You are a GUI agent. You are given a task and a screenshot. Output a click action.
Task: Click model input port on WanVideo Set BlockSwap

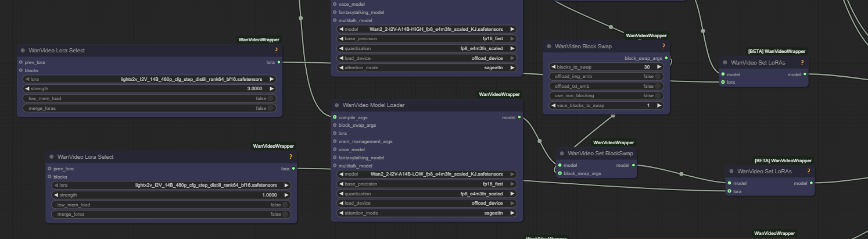tap(559, 165)
